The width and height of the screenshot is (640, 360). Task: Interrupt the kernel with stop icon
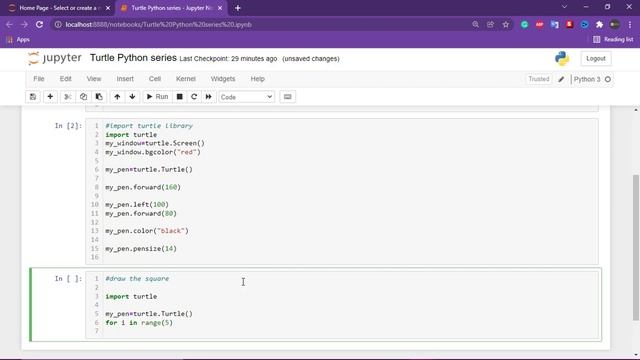click(179, 97)
